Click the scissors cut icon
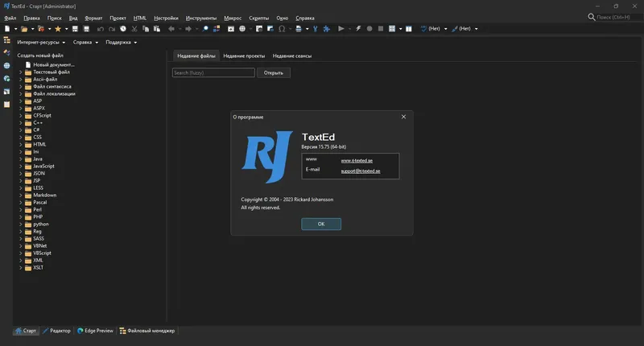 tap(134, 29)
